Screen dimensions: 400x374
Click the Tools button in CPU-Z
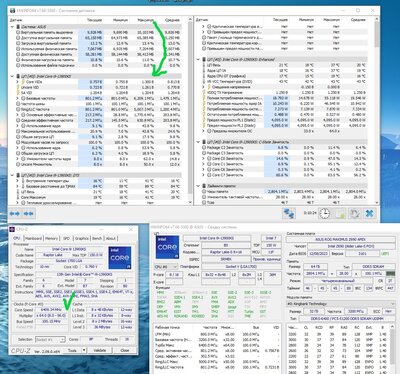[x=72, y=350]
